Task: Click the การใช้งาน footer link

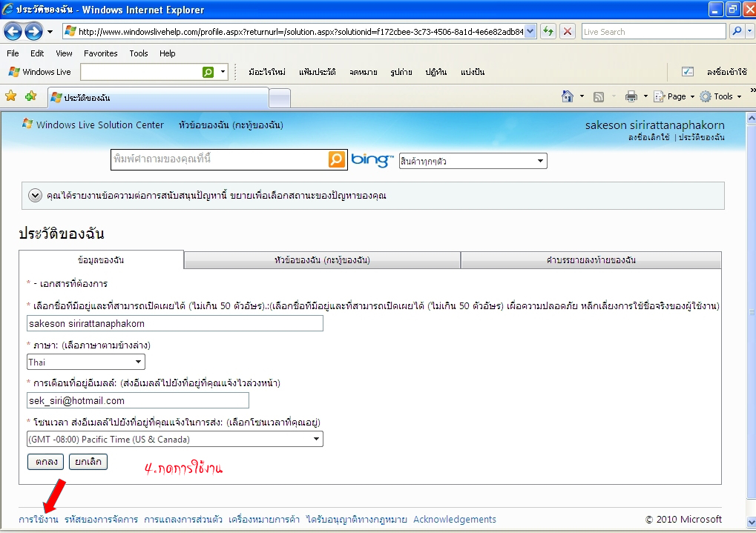Action: click(39, 520)
